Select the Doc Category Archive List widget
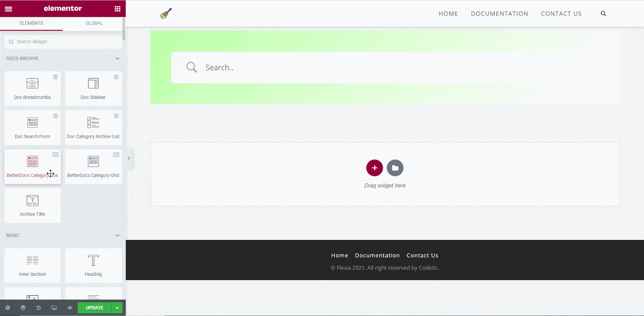644x316 pixels. 93,128
